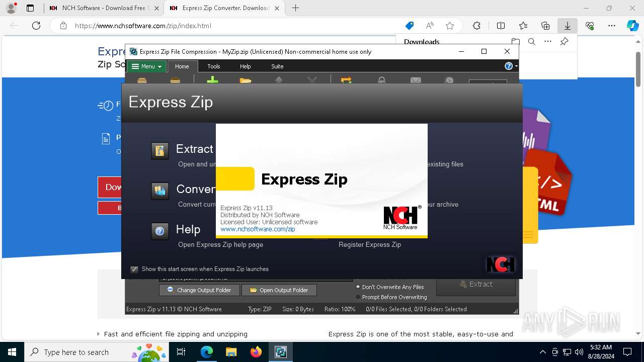The width and height of the screenshot is (644, 362).
Task: Click the Express Zip taskbar icon
Action: point(280,352)
